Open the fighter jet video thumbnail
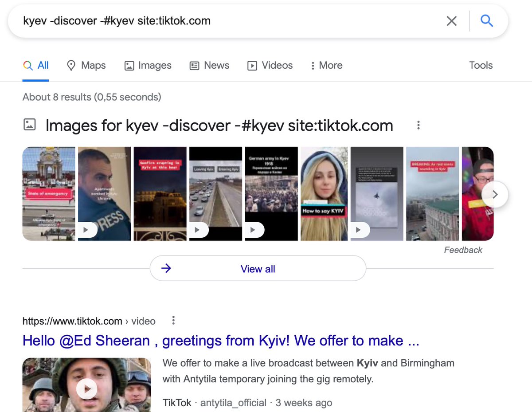 (377, 194)
